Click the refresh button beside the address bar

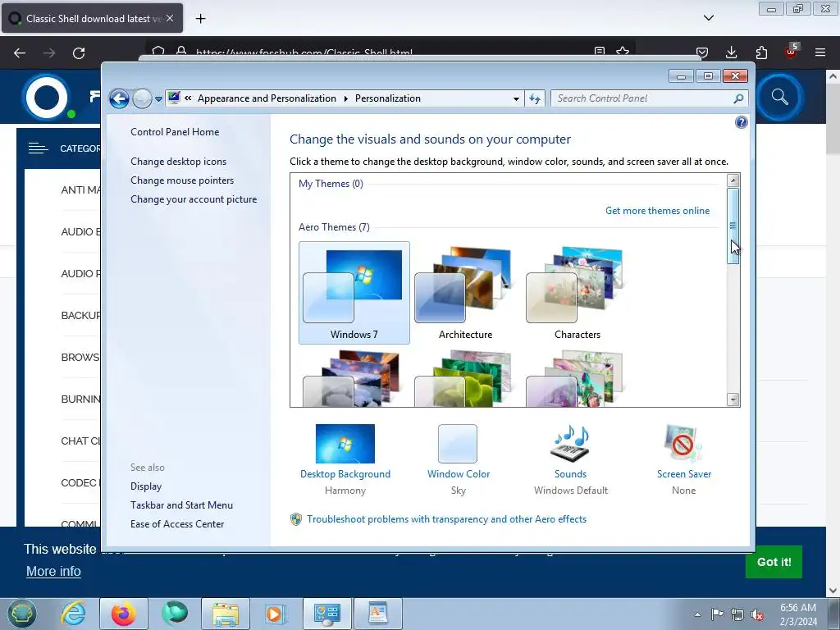click(535, 98)
